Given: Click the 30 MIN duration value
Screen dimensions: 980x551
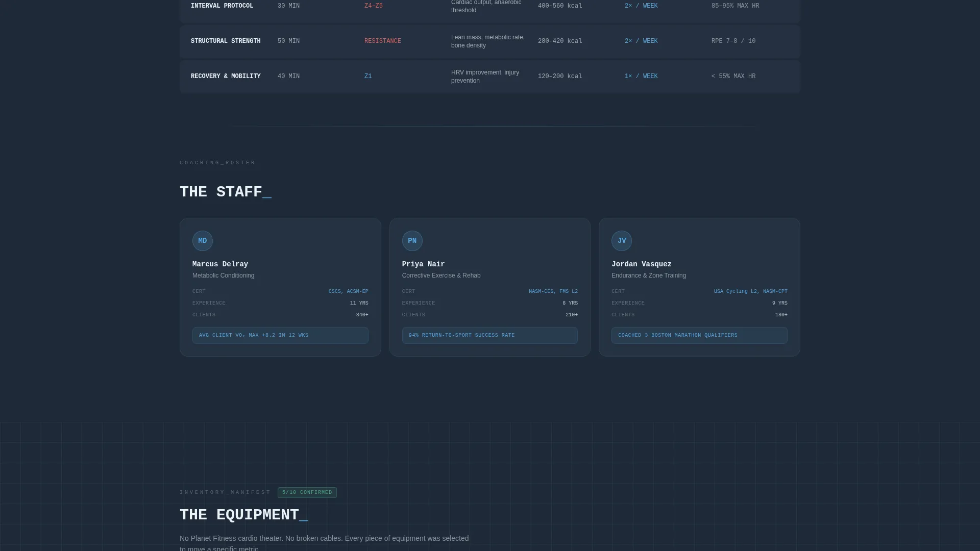Looking at the screenshot, I should tap(289, 6).
